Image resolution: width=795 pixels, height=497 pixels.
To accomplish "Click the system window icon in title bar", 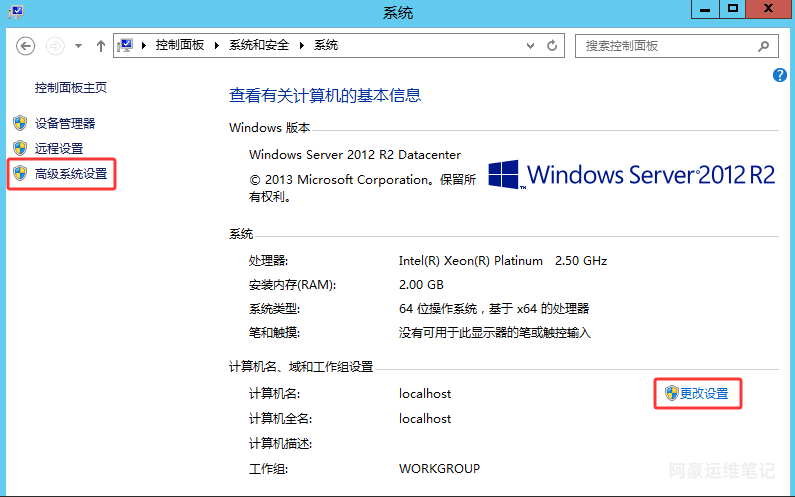I will point(16,11).
